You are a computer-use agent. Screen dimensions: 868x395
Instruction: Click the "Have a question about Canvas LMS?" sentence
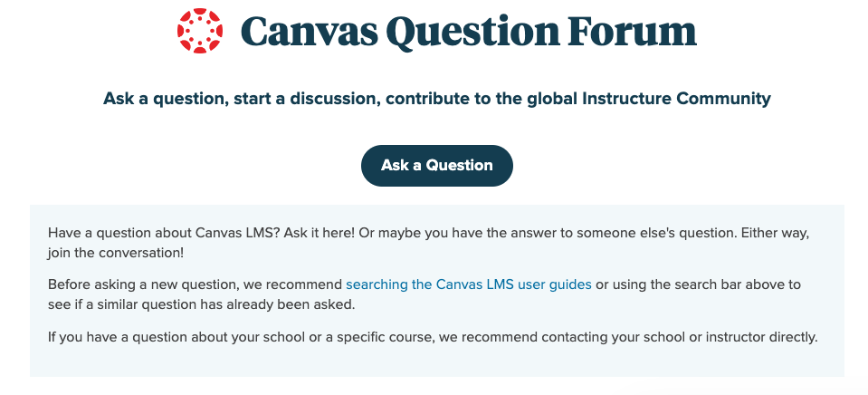[x=164, y=232]
